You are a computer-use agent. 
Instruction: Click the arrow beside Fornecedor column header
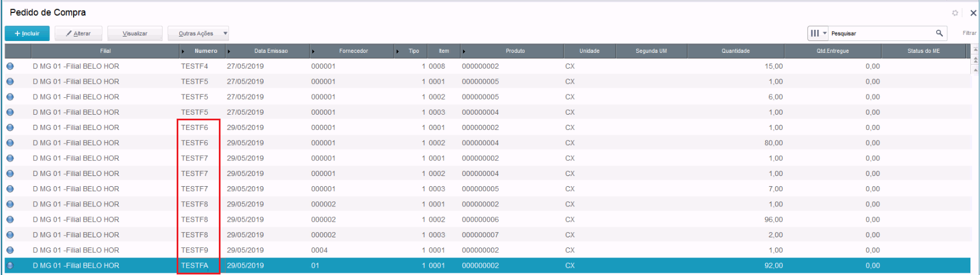(313, 51)
